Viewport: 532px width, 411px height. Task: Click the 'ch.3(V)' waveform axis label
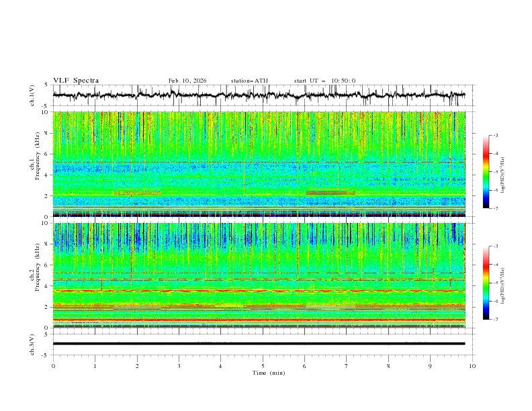coord(32,345)
